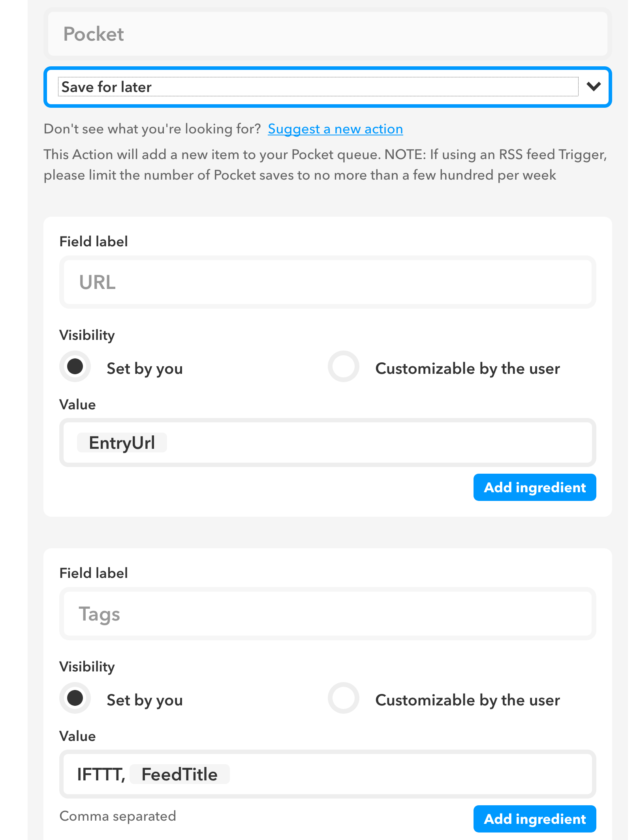
Task: Follow the 'Suggest a new action' link
Action: [335, 129]
